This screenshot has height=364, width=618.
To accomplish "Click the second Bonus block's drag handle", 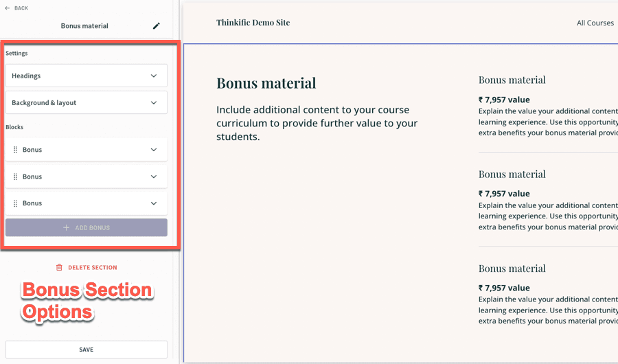I will [15, 177].
